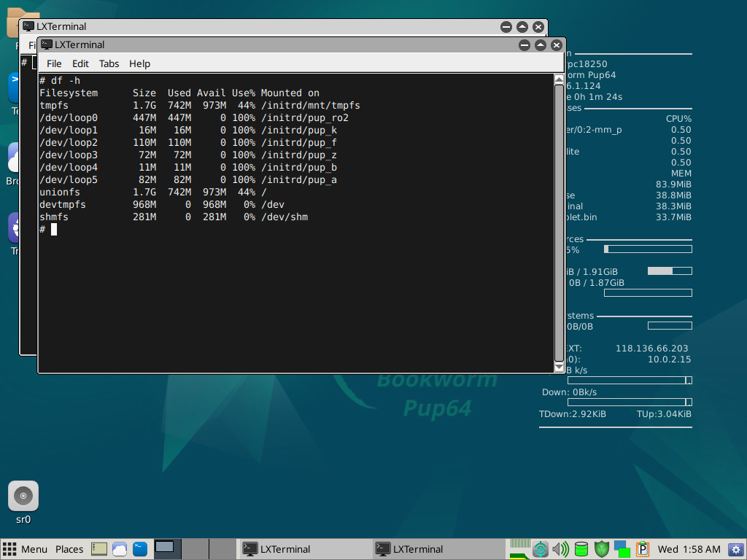The image size is (747, 560).
Task: Click the 'Mounted on' header text
Action: (290, 93)
